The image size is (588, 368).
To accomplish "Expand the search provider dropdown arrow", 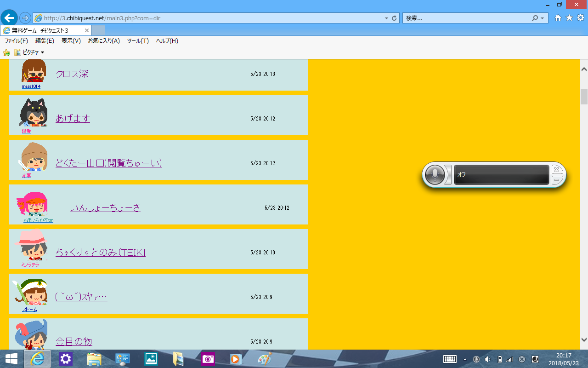I will (543, 18).
